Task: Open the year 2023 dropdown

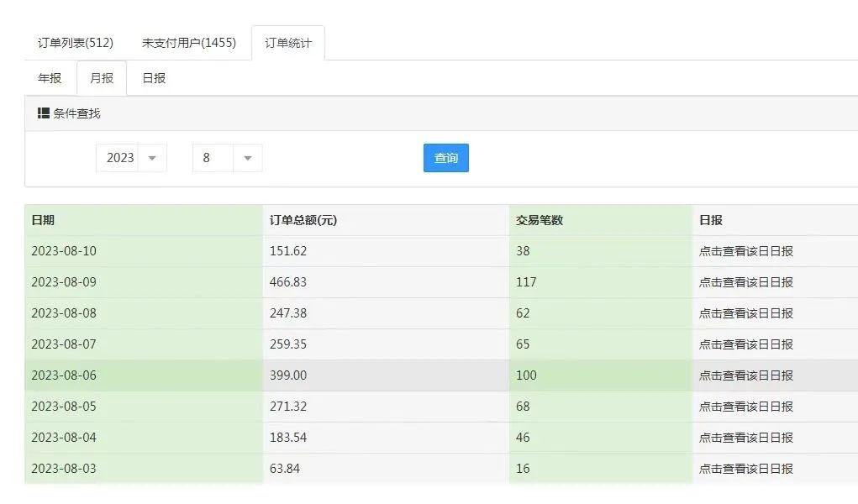Action: click(131, 157)
